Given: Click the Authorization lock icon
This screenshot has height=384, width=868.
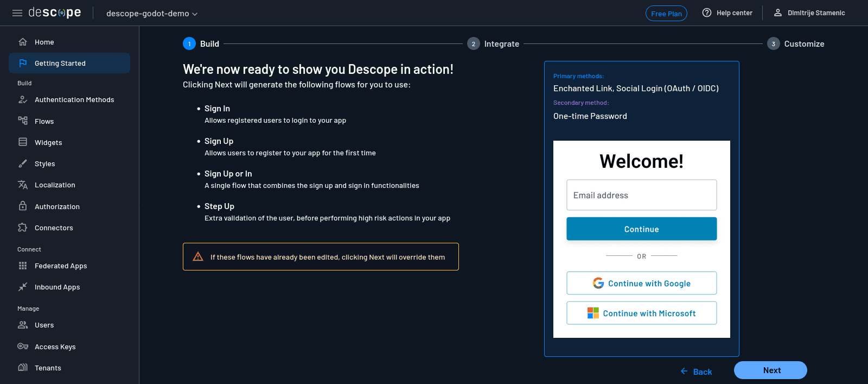Looking at the screenshot, I should coord(23,206).
